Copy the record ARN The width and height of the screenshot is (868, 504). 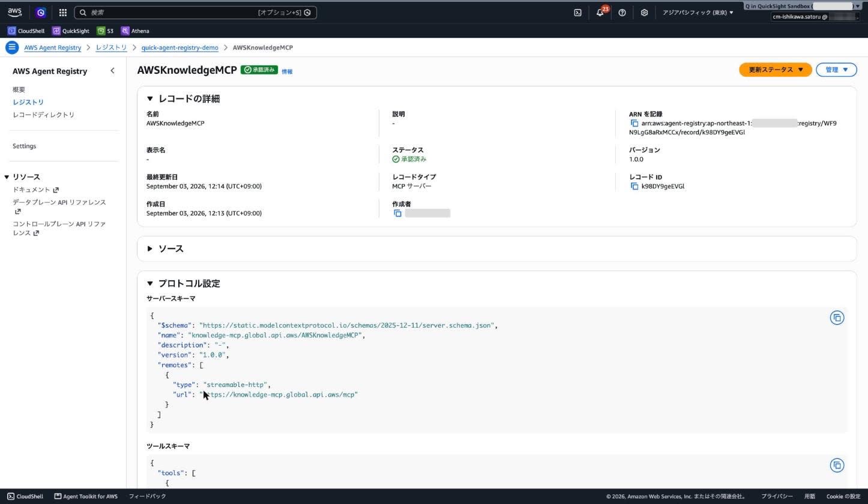point(634,123)
